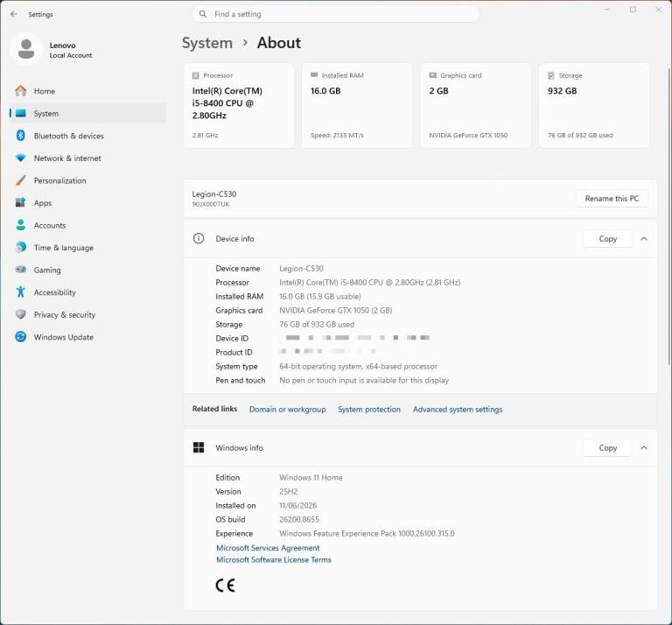Click the Privacy & security shield icon
The width and height of the screenshot is (672, 625).
(x=21, y=314)
